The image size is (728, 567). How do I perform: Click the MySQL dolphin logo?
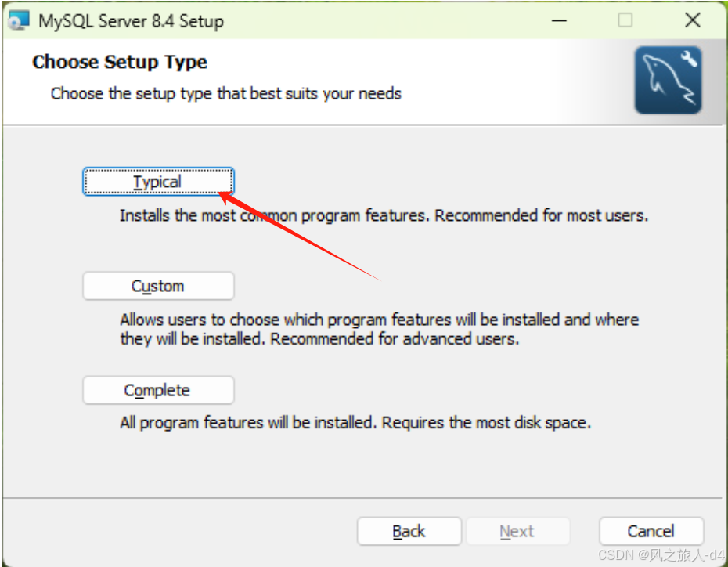(668, 80)
